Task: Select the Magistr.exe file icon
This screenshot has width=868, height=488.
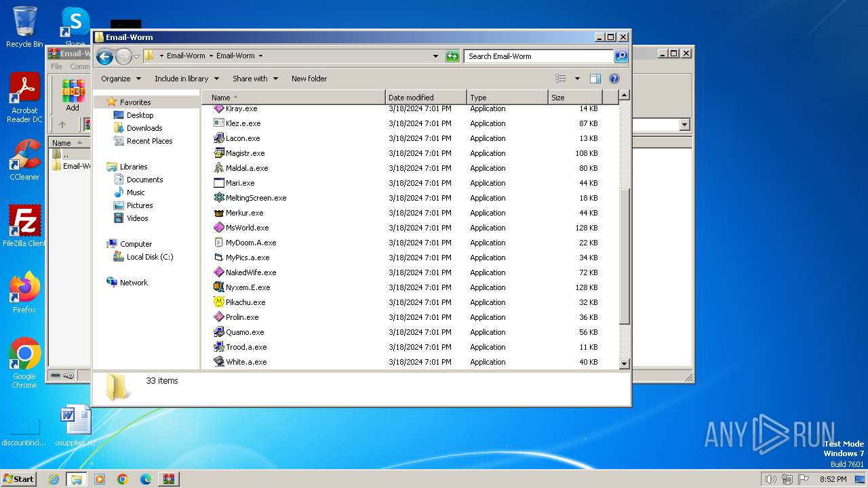Action: 218,153
